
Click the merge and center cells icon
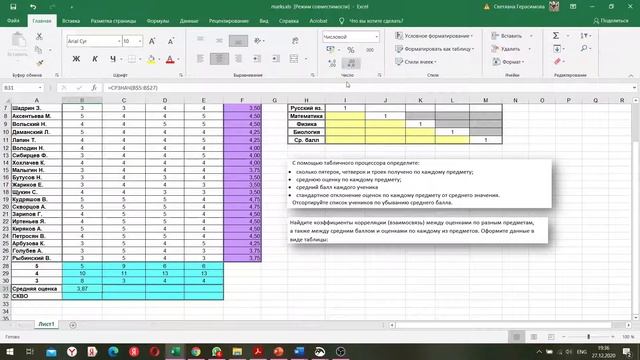tap(294, 59)
